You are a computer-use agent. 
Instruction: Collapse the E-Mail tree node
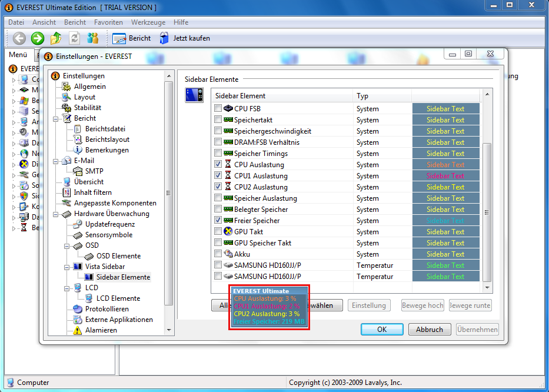click(56, 161)
